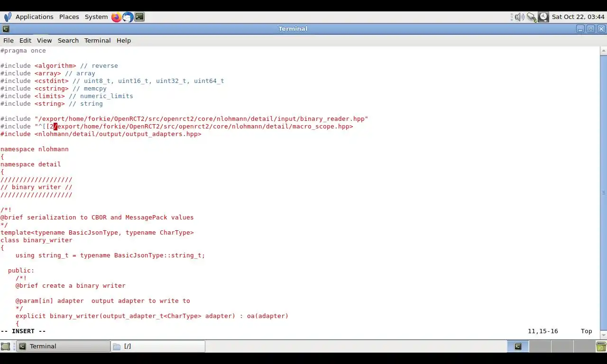
Task: Click the output_adapters.hpp include line
Action: point(101,134)
